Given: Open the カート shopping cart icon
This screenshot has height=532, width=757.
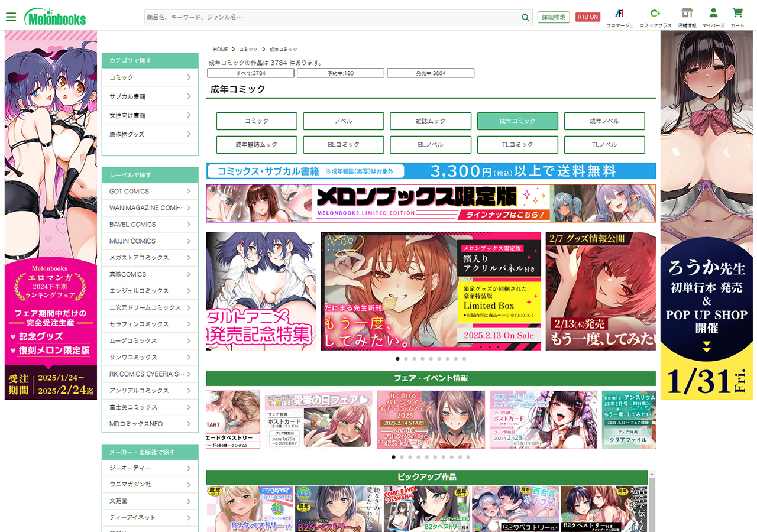Looking at the screenshot, I should [x=737, y=14].
